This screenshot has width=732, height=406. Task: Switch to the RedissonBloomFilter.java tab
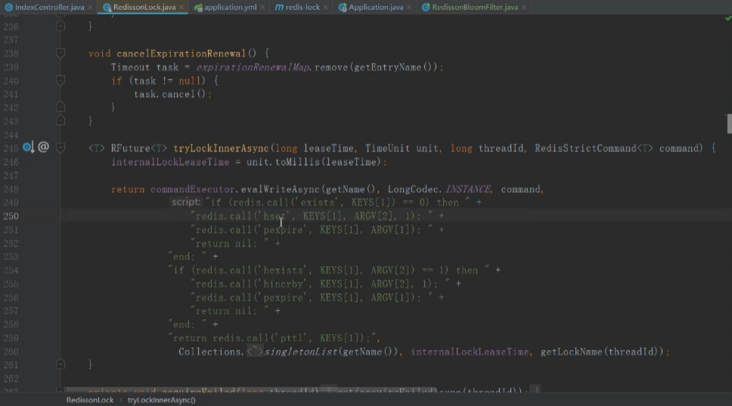click(x=475, y=7)
